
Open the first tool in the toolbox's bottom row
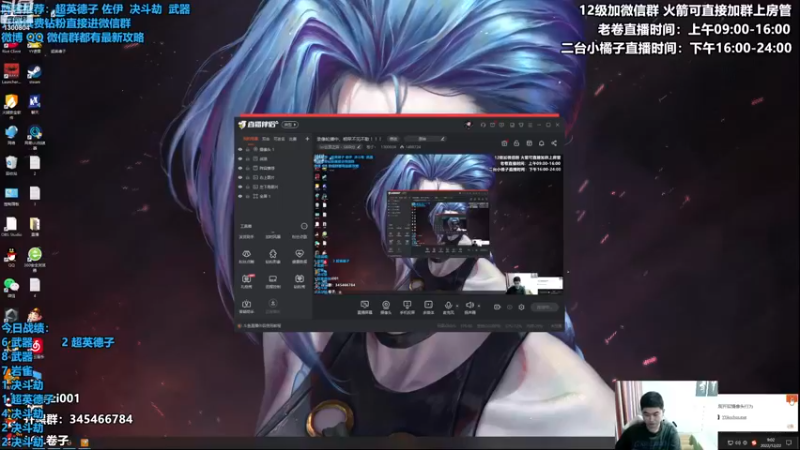click(246, 306)
